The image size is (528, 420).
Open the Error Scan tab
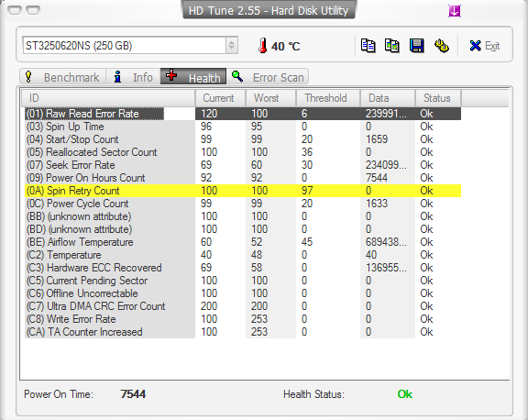268,77
